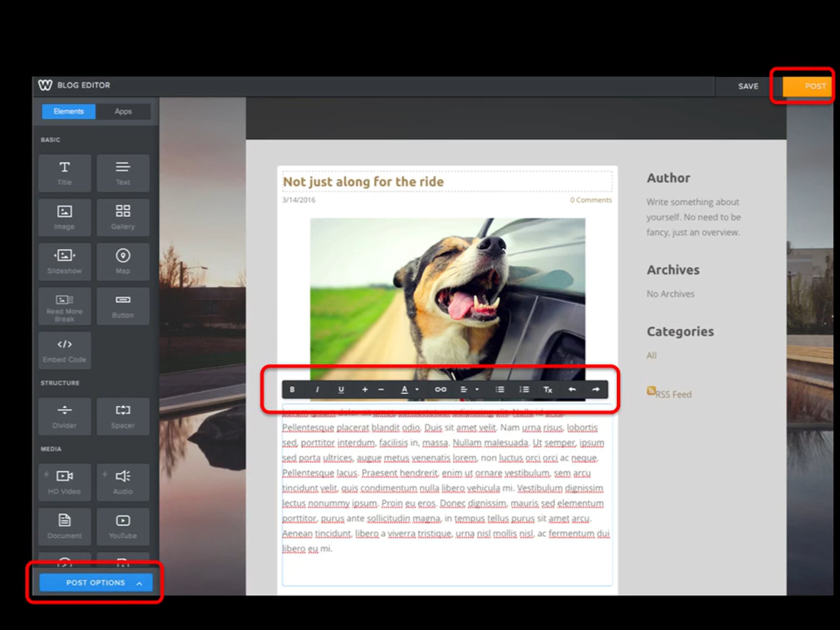Save the blog post draft
The height and width of the screenshot is (630, 840).
(x=748, y=86)
